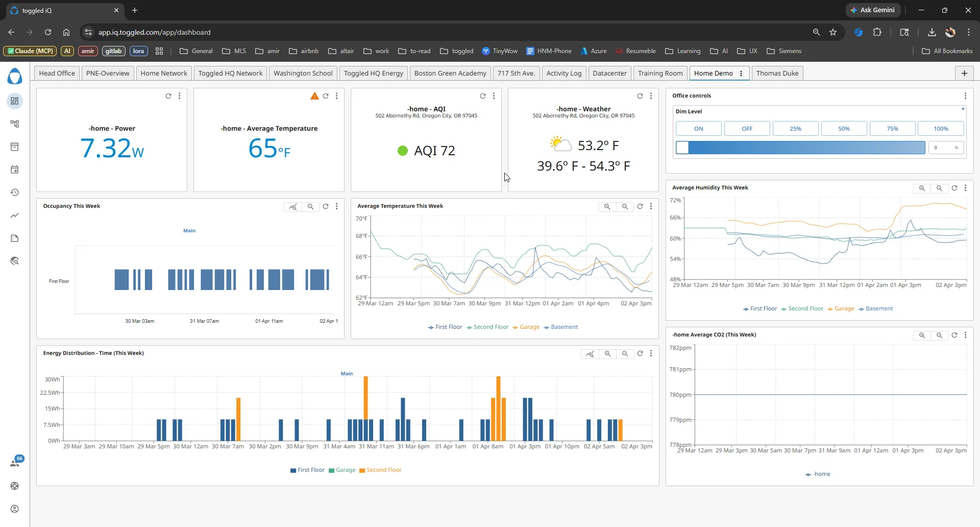
Task: Refresh the -home - AQI widget
Action: click(483, 96)
